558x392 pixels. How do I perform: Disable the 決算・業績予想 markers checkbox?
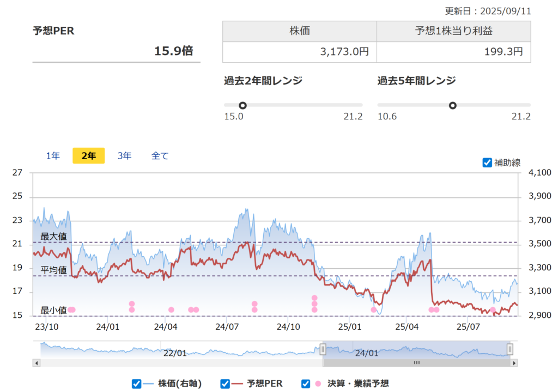tap(306, 384)
